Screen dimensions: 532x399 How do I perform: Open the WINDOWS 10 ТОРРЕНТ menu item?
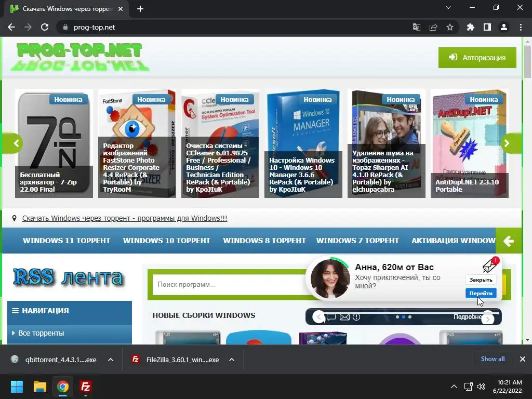pos(167,241)
